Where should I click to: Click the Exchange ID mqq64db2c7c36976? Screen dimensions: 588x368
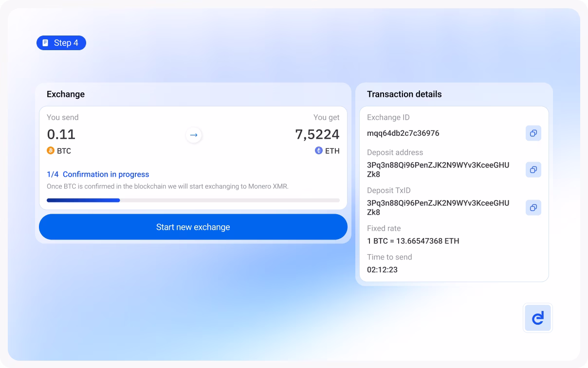404,133
